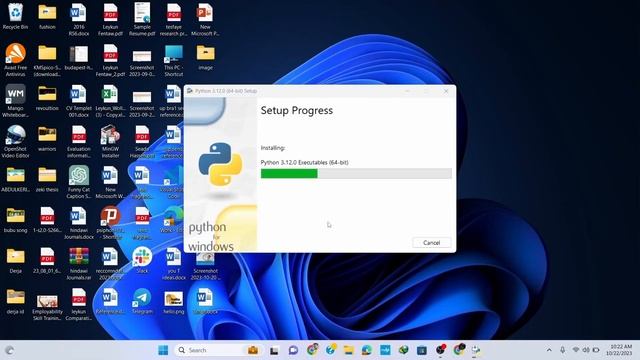
Task: Select the 1-s2.0-S266 PDF file icon
Action: 47,220
